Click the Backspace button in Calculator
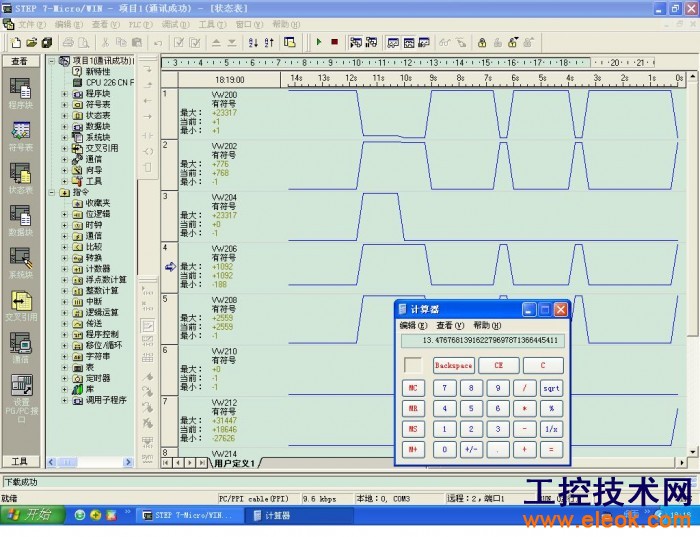 (454, 366)
